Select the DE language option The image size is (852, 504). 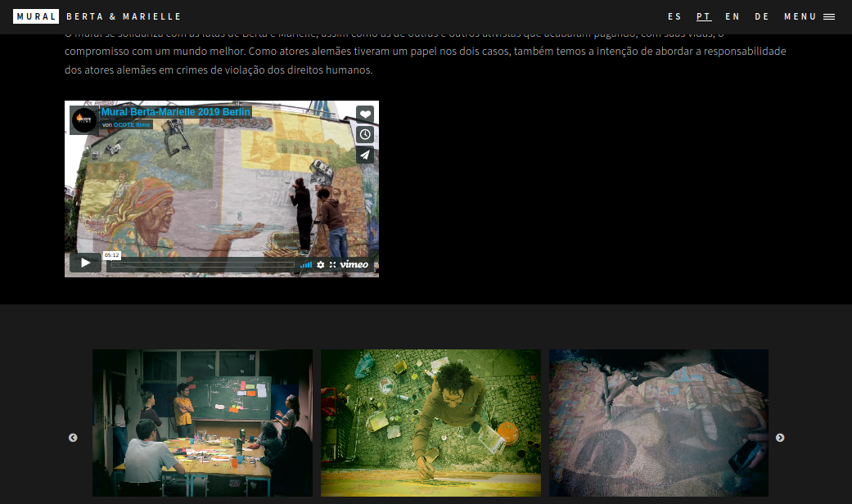point(762,16)
